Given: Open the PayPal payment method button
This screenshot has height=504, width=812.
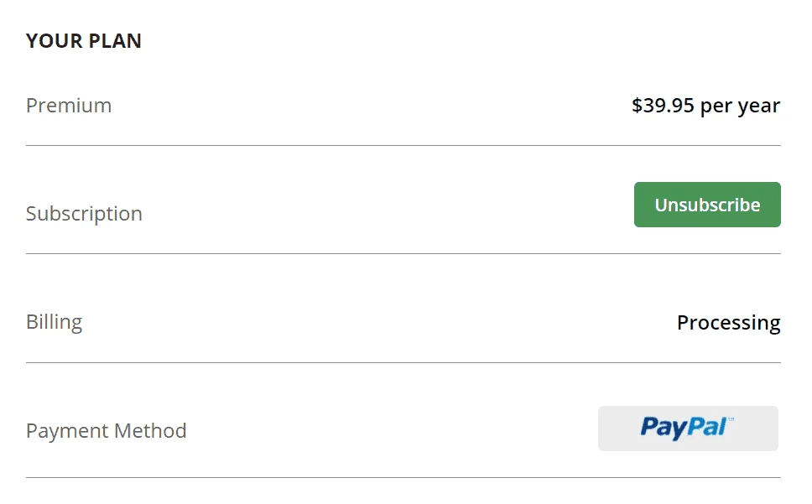Looking at the screenshot, I should 688,429.
